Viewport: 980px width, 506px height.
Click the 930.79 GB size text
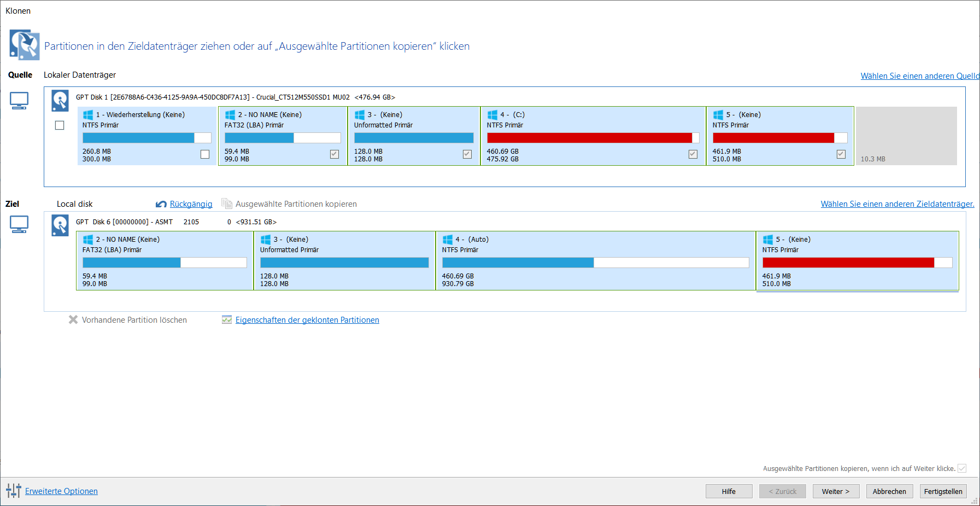(458, 284)
